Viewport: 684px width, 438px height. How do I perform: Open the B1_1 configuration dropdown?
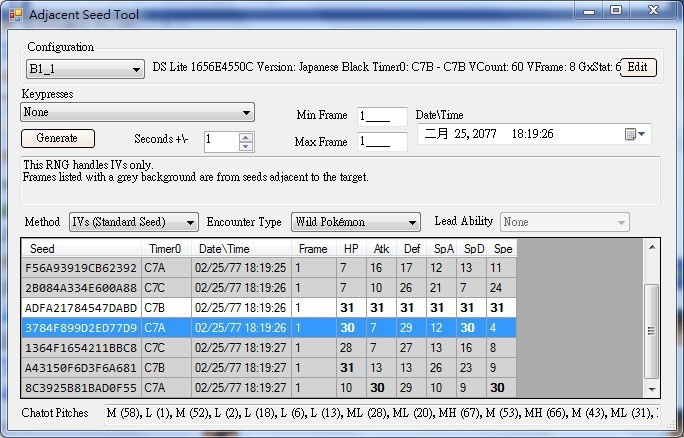click(85, 69)
